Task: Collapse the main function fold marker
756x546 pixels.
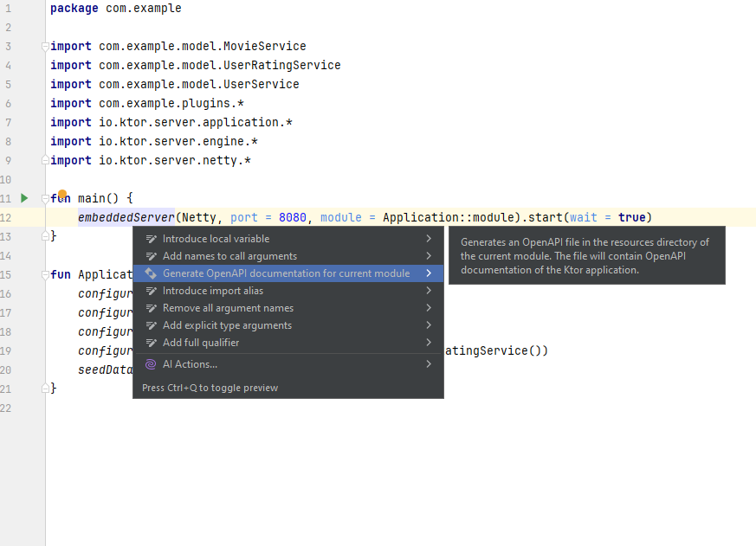Action: [43, 198]
